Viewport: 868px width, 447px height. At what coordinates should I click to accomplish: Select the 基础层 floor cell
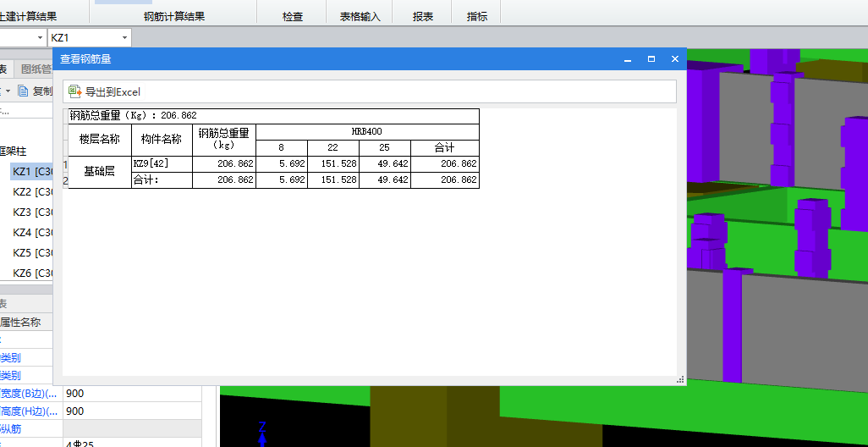(x=100, y=172)
